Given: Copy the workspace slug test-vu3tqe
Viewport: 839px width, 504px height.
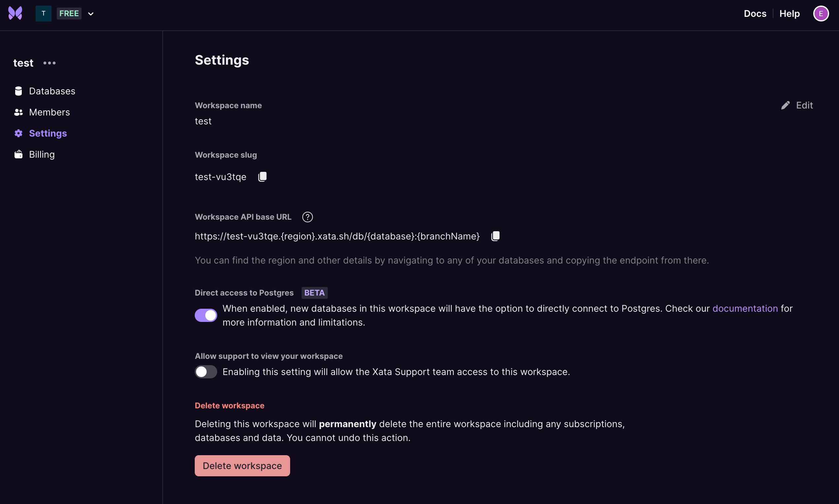Looking at the screenshot, I should pyautogui.click(x=262, y=176).
